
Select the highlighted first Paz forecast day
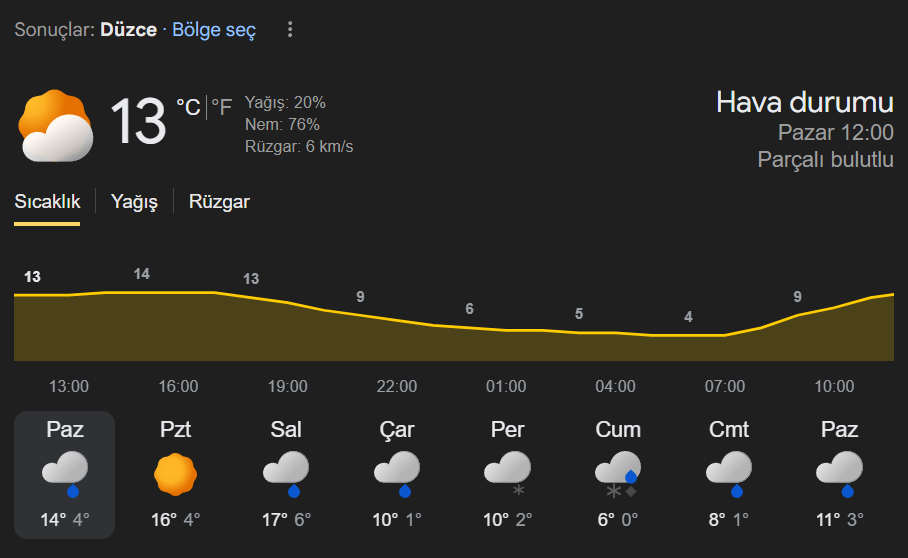pyautogui.click(x=65, y=474)
